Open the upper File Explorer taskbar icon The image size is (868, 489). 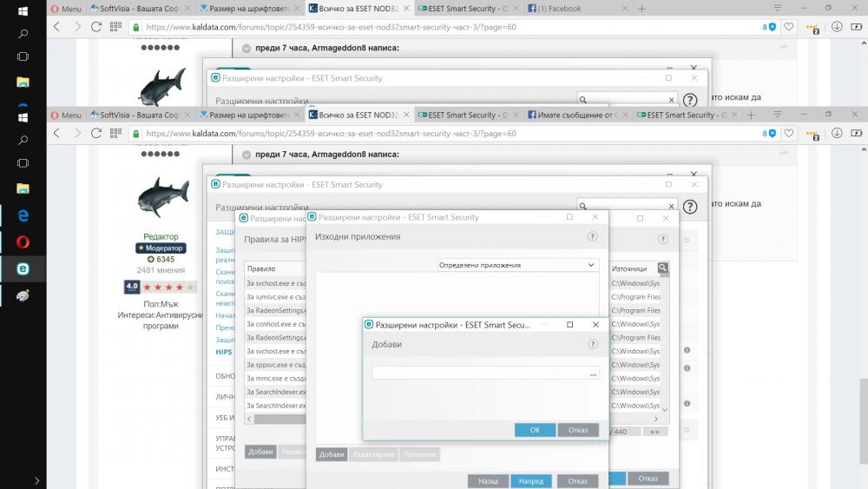[x=23, y=82]
